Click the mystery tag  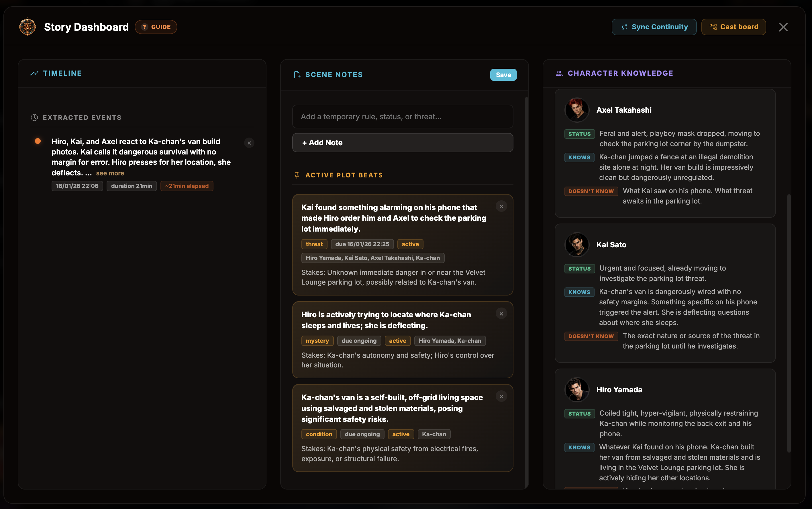[x=317, y=341]
